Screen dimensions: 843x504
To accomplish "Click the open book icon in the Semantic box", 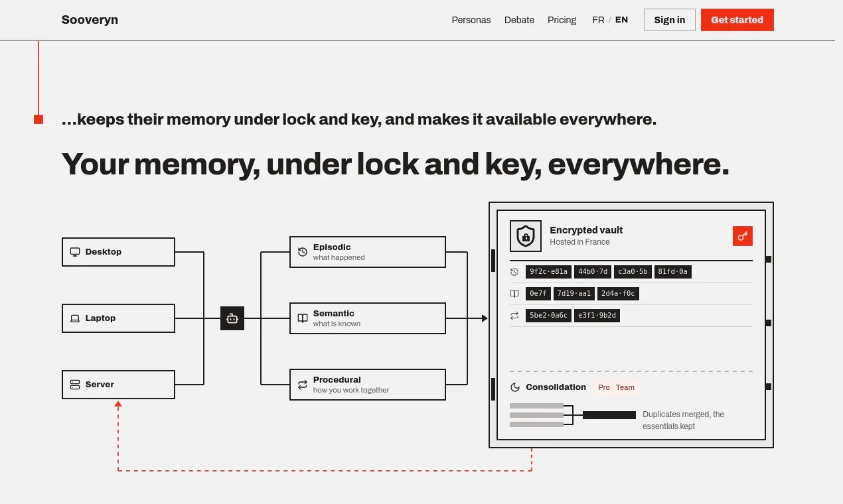I will click(303, 318).
